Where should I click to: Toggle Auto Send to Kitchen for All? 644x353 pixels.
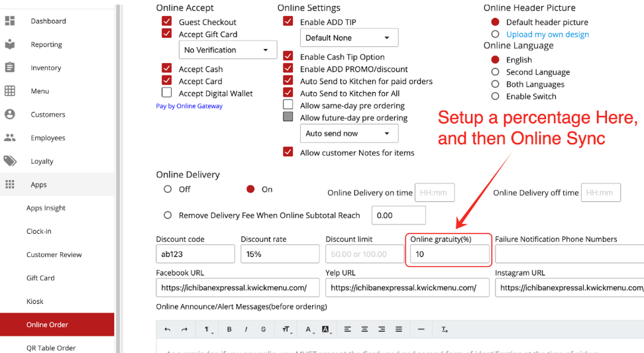point(288,92)
